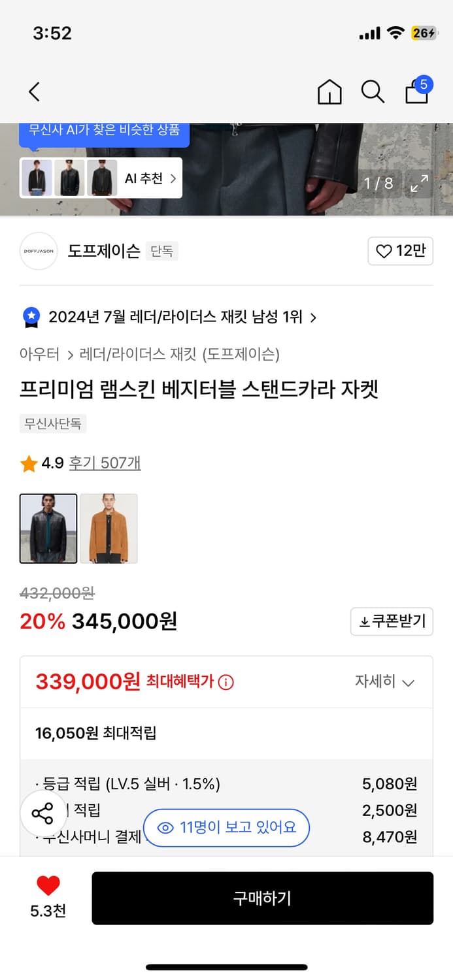Open search with magnifier icon
This screenshot has height=980, width=453.
373,92
